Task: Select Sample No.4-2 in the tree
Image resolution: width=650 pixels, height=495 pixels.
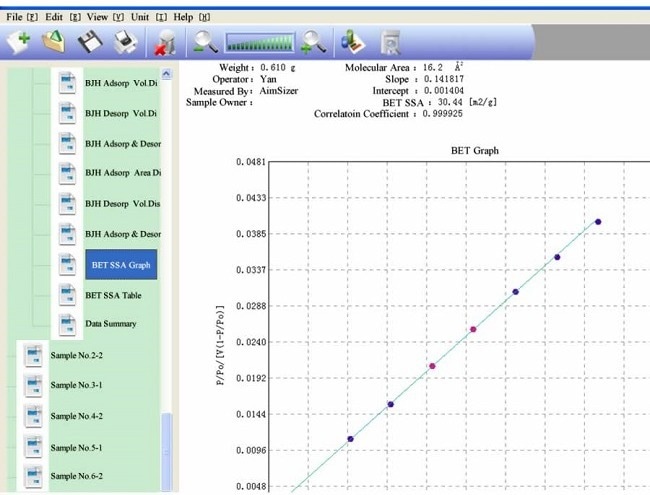Action: click(x=76, y=416)
